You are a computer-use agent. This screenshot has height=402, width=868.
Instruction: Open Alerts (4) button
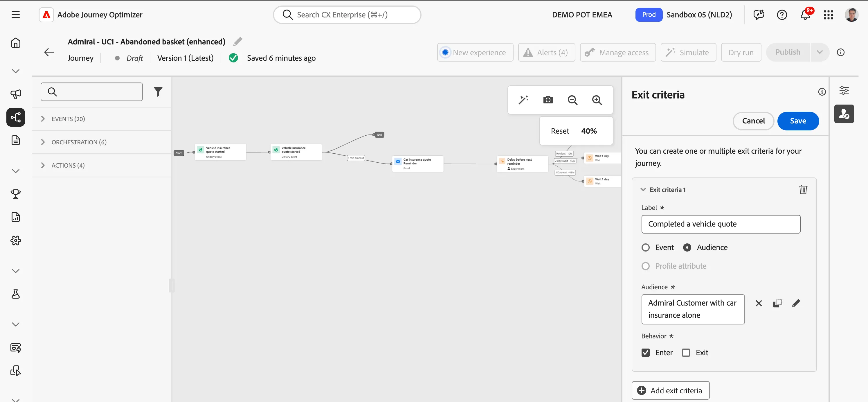[546, 52]
